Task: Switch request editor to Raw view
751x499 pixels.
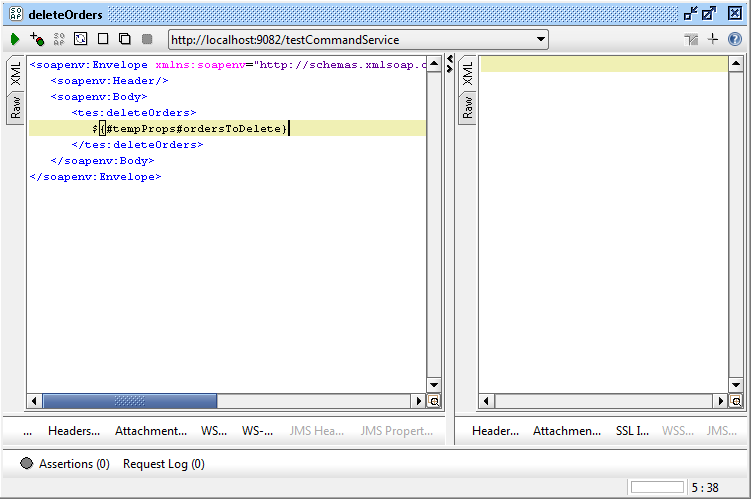Action: click(16, 107)
